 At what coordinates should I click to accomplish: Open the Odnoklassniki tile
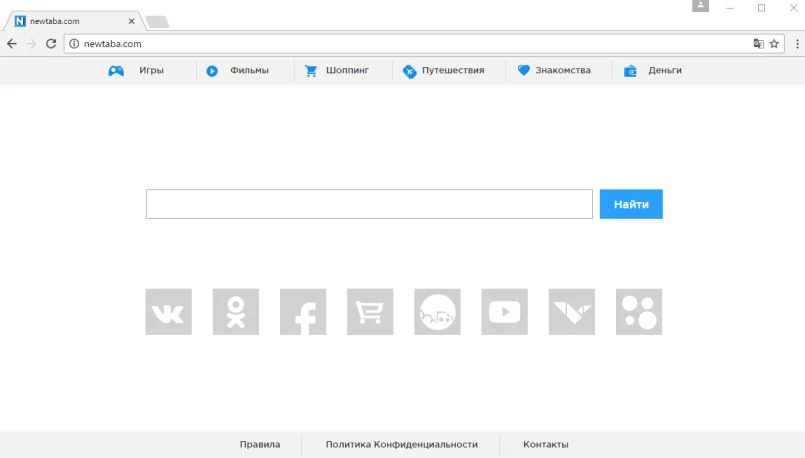pos(236,312)
